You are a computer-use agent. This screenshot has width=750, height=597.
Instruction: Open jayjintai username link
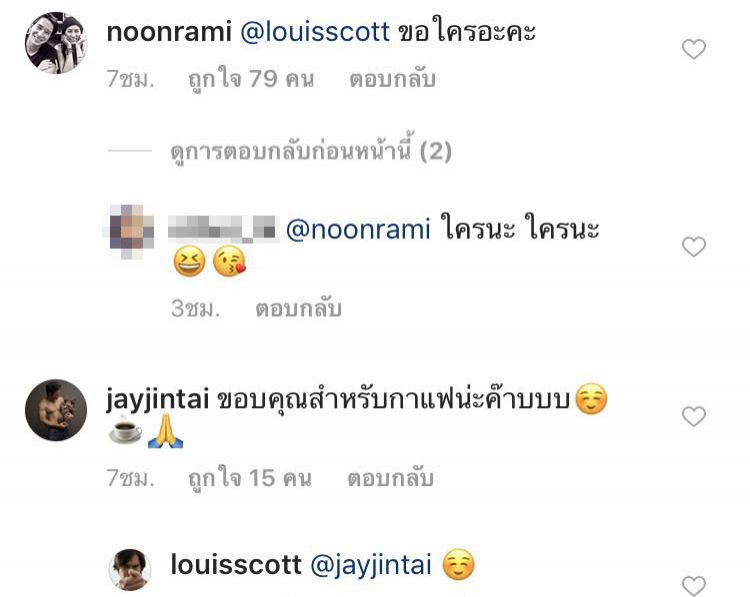158,399
